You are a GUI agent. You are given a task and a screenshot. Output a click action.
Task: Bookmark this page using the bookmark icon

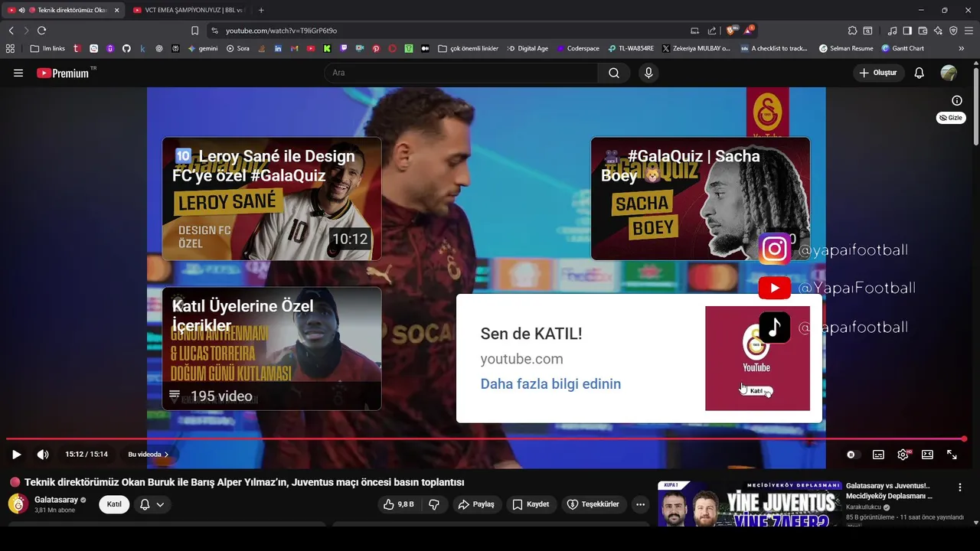click(194, 31)
